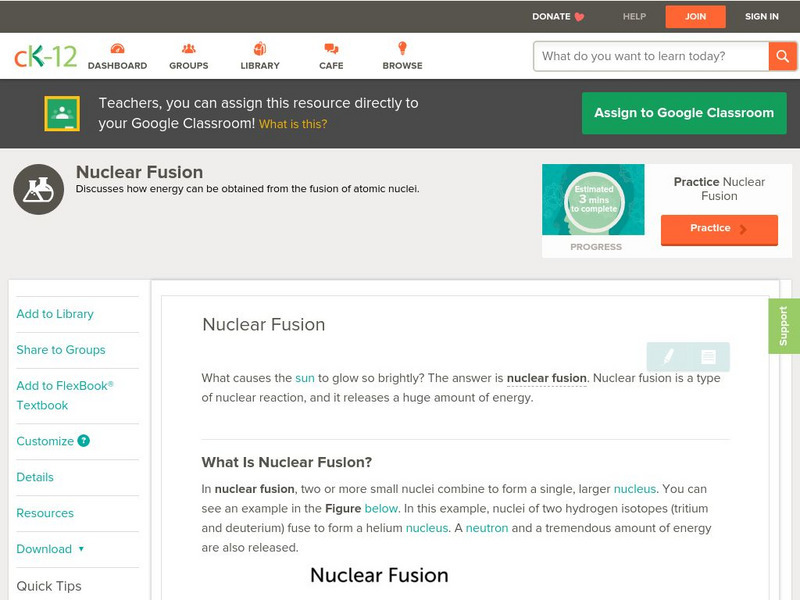Viewport: 800px width, 600px height.
Task: Open Browse via the lightbulb icon
Action: [400, 46]
